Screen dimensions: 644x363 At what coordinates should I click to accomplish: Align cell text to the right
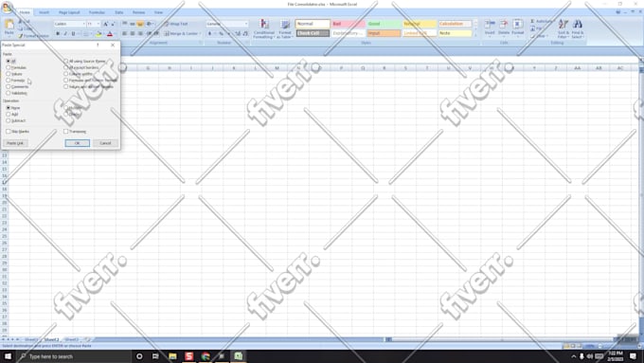[140, 34]
